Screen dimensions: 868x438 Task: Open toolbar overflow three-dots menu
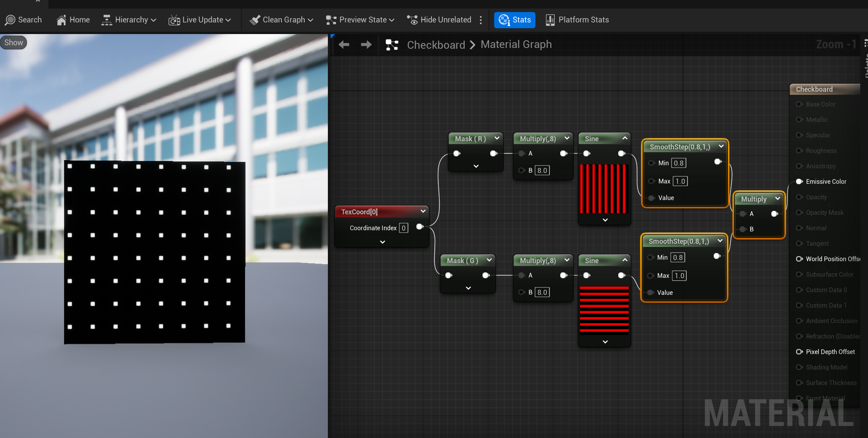pos(481,20)
